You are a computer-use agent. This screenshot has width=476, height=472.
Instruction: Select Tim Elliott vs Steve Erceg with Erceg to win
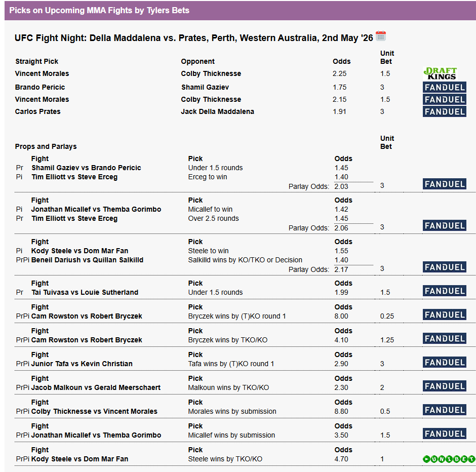click(74, 177)
